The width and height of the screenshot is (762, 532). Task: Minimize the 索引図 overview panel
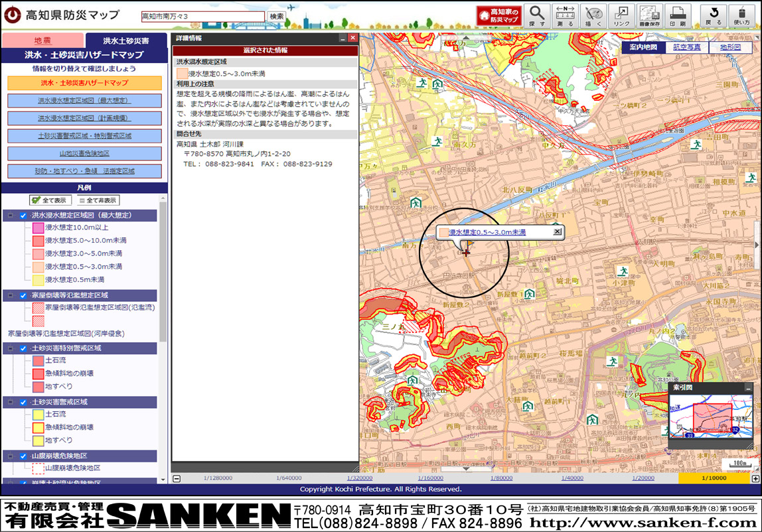pos(748,387)
